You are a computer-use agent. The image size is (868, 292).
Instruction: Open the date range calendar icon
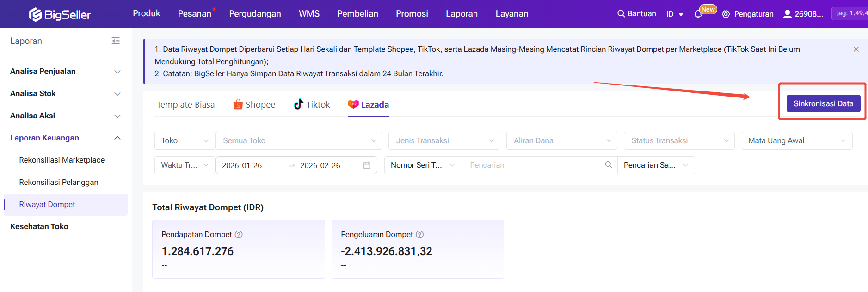[367, 165]
